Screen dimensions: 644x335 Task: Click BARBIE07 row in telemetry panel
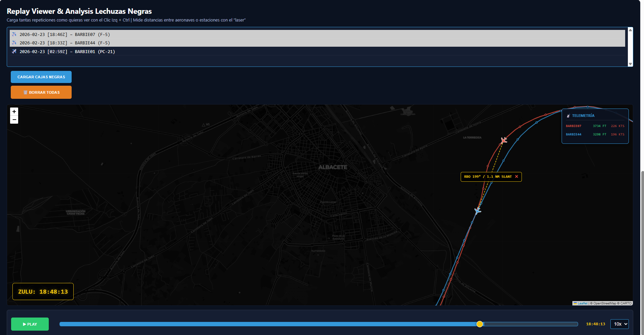[x=595, y=126]
